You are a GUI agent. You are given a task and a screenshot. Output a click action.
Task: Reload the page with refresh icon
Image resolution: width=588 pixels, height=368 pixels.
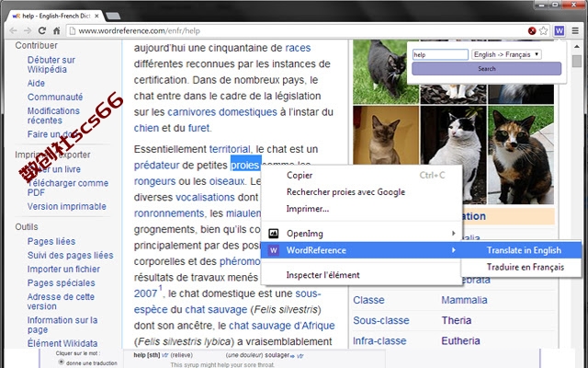(x=42, y=30)
